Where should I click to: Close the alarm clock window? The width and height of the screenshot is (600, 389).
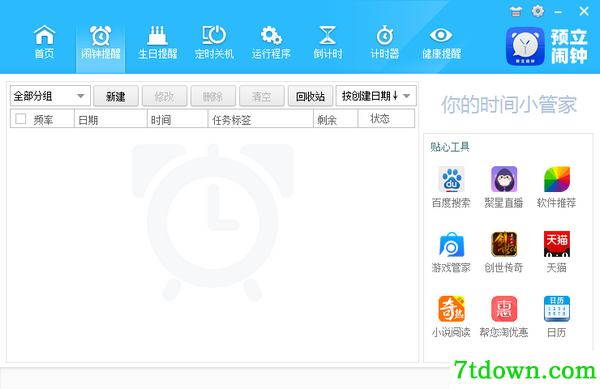(x=584, y=11)
